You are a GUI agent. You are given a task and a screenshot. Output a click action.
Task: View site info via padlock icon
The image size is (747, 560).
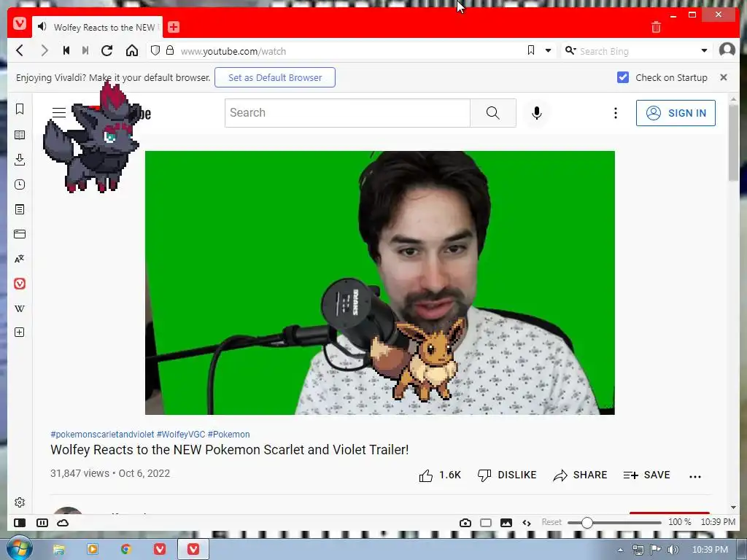pos(169,50)
